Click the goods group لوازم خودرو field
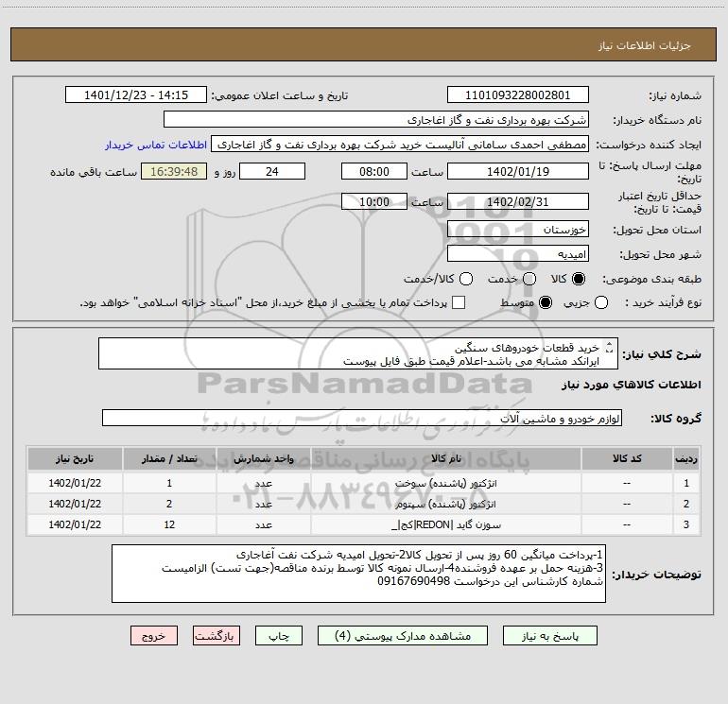Image resolution: width=728 pixels, height=704 pixels. tap(362, 418)
